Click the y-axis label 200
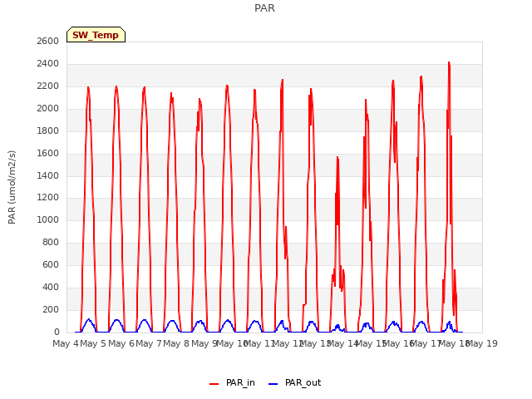Image resolution: width=532 pixels, height=399 pixels. (51, 309)
